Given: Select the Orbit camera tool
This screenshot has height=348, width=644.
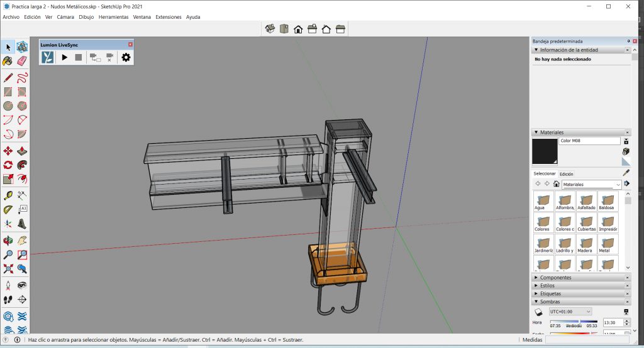Looking at the screenshot, I should click(8, 240).
